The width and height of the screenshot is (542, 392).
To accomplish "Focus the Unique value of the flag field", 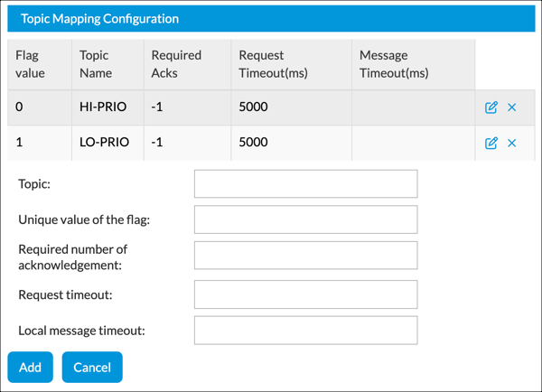I will click(x=306, y=219).
